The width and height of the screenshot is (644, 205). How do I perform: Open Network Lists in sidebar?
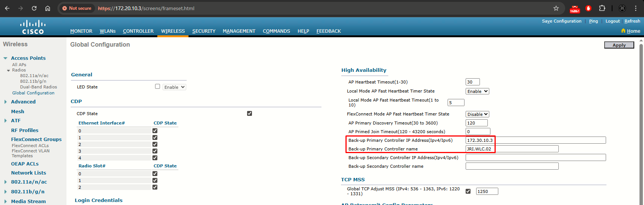[x=29, y=173]
